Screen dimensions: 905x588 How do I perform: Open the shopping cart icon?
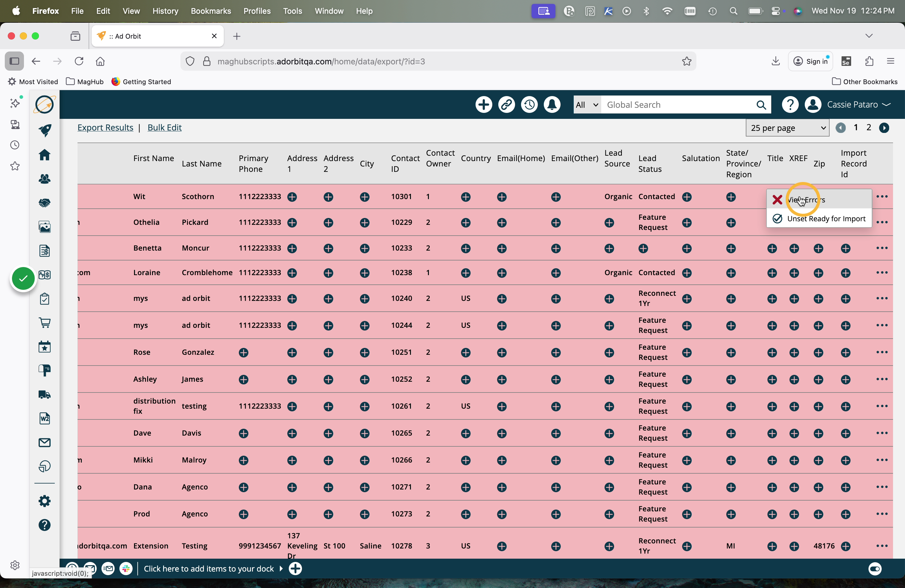pyautogui.click(x=45, y=323)
